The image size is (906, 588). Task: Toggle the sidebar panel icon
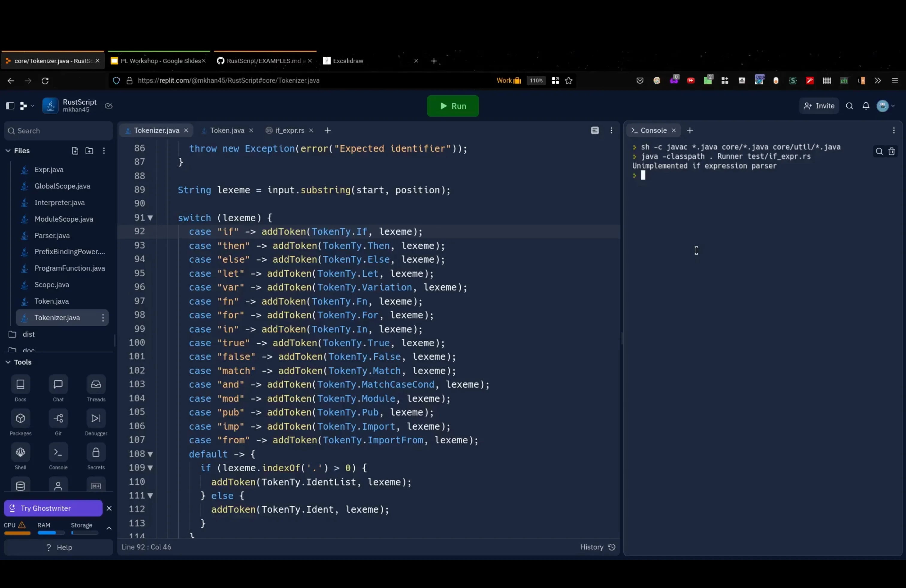(10, 106)
